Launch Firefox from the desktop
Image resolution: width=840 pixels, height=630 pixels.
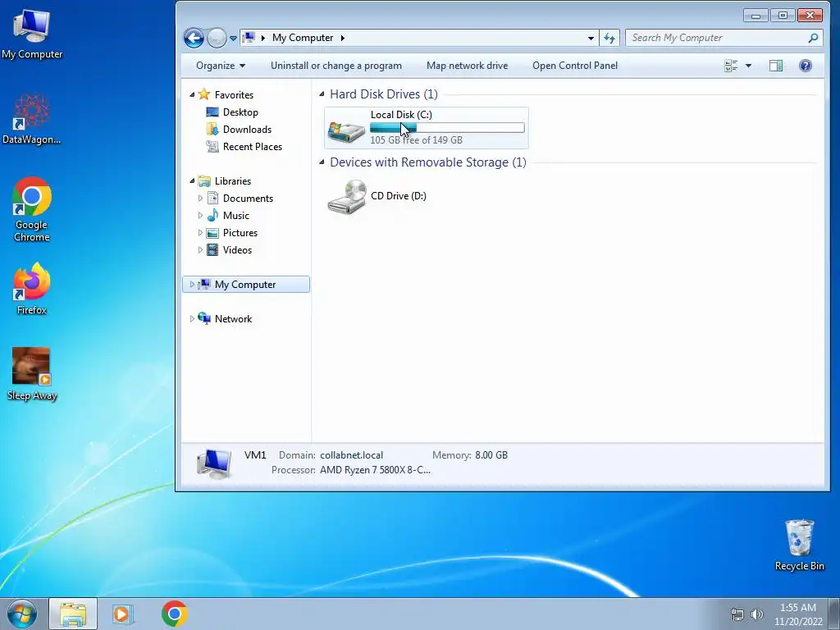(x=32, y=288)
